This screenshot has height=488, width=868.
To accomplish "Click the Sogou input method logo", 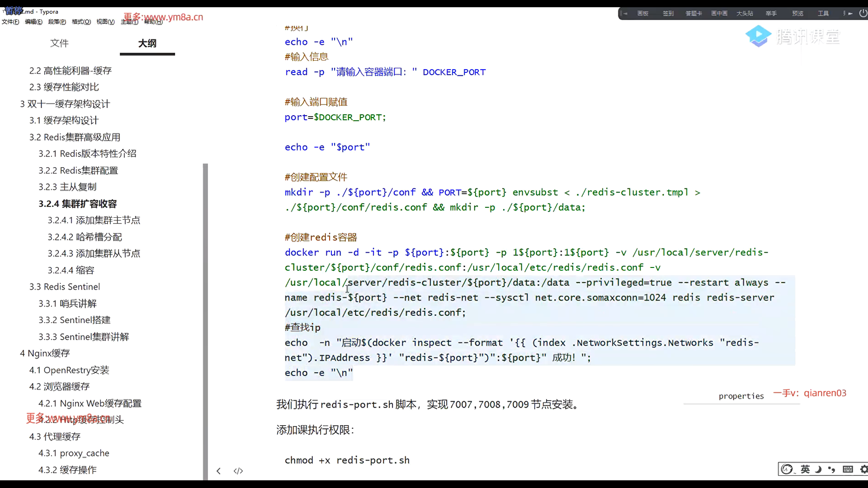I will point(787,469).
